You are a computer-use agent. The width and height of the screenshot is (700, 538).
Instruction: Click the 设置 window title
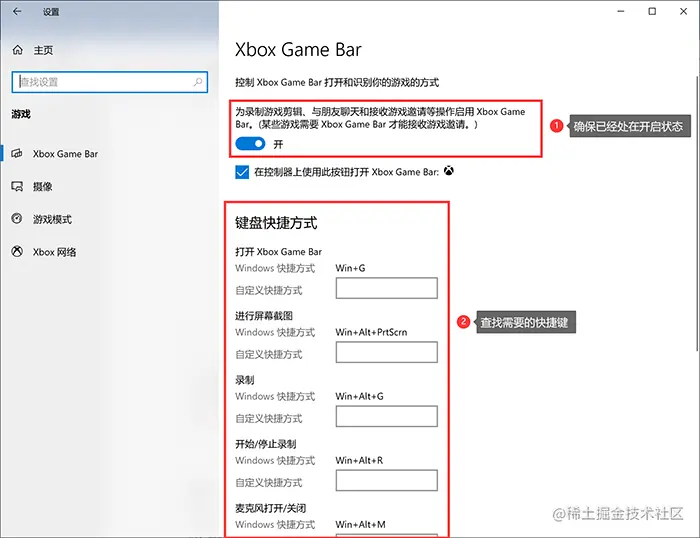coord(51,12)
